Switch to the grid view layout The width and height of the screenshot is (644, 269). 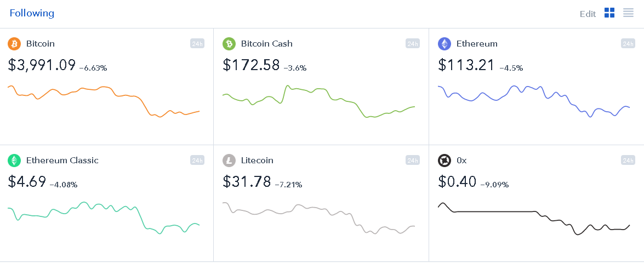coord(609,13)
